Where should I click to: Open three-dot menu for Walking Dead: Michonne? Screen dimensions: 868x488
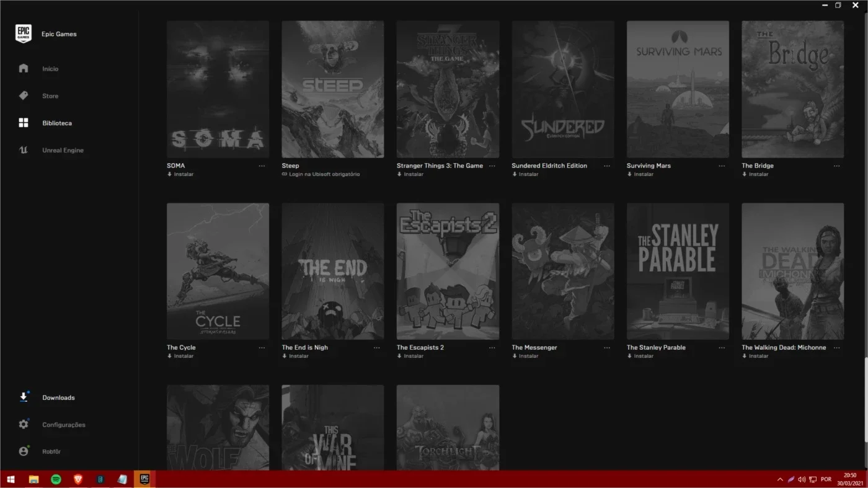(x=837, y=347)
